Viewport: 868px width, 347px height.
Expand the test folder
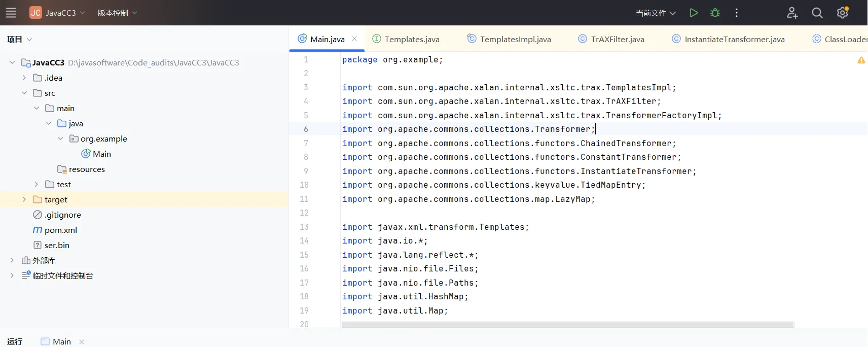pos(36,184)
